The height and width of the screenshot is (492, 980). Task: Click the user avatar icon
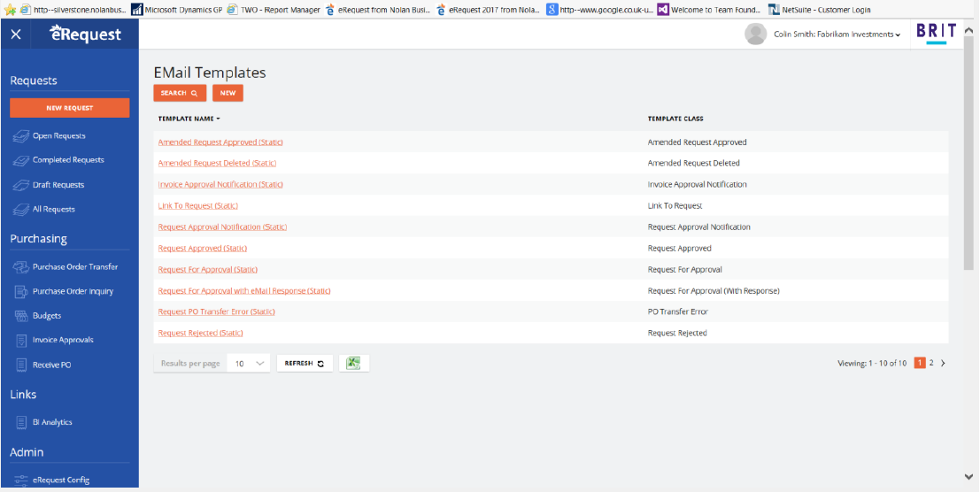coord(755,35)
